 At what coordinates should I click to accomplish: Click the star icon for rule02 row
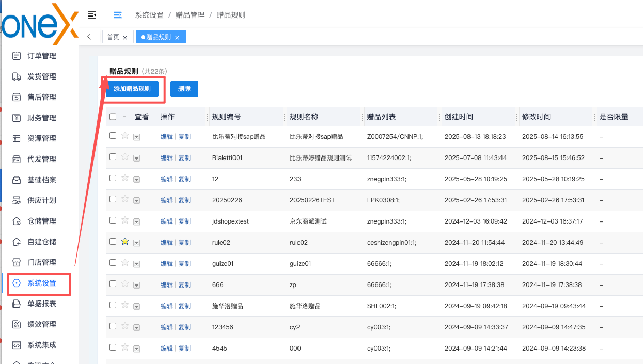click(x=125, y=242)
